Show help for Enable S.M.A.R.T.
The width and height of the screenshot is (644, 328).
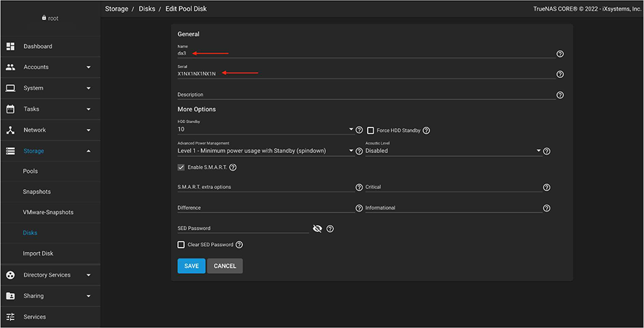(x=233, y=167)
